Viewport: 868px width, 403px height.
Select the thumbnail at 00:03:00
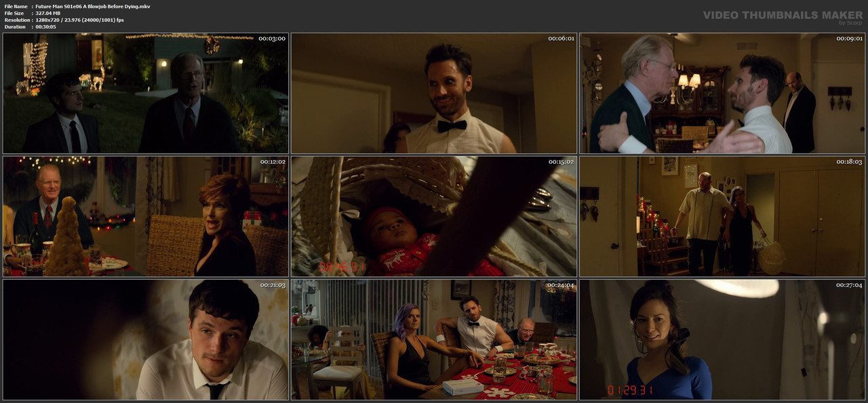pos(145,93)
